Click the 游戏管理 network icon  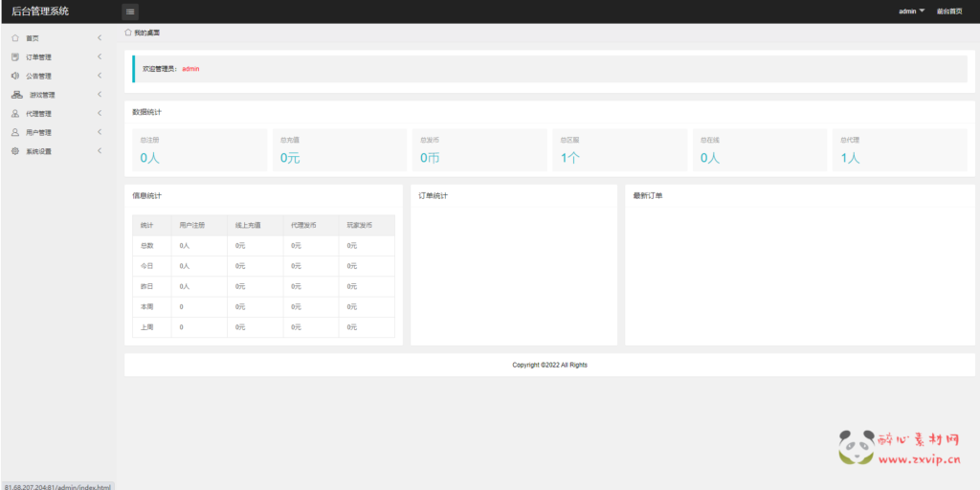(16, 95)
